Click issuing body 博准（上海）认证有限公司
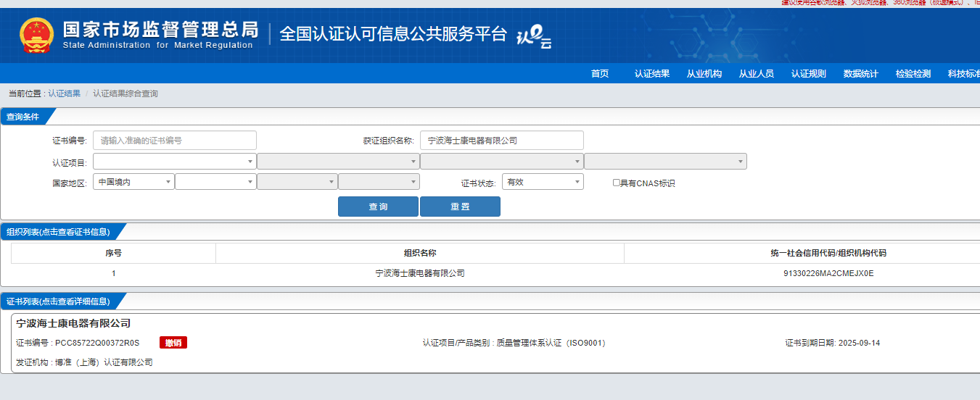Viewport: 980px width, 400px height. click(104, 362)
